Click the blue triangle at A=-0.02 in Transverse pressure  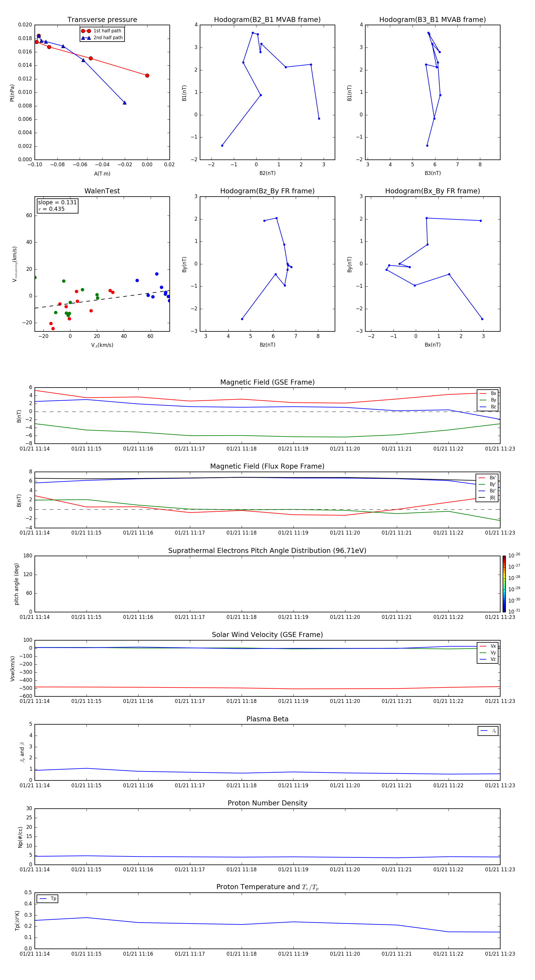pos(125,103)
